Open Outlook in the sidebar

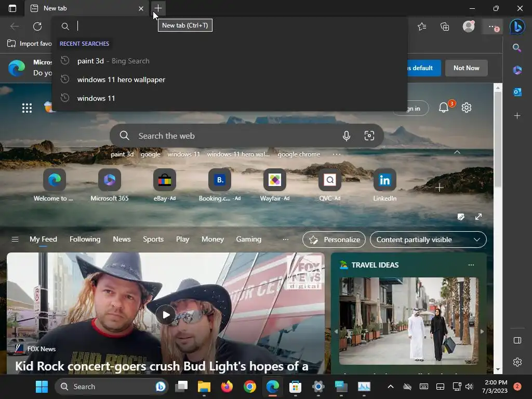pos(517,92)
